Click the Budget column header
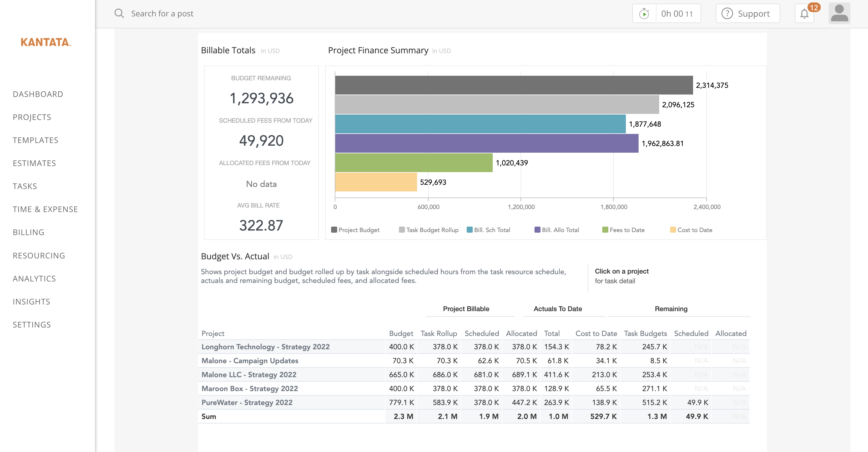868x452 pixels. coord(401,333)
